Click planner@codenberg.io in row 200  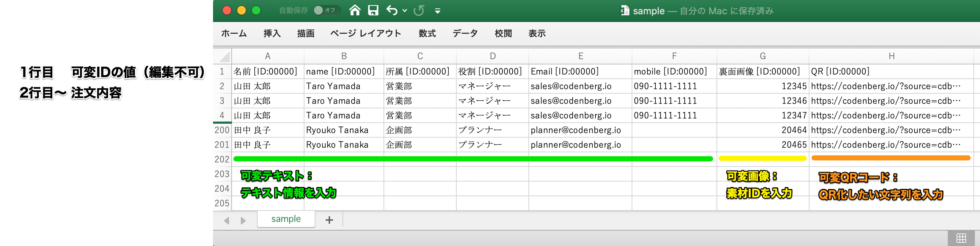pos(580,130)
